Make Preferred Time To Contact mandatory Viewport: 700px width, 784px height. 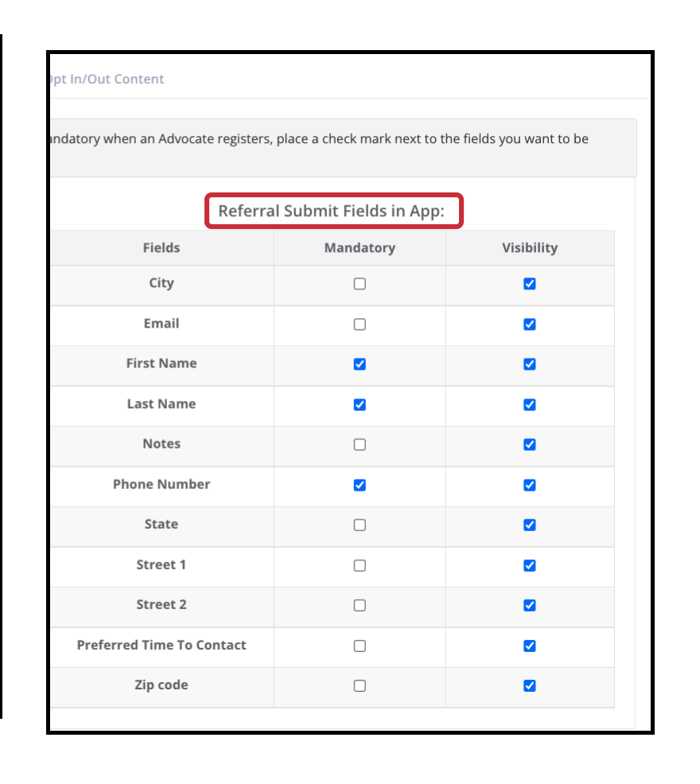(360, 646)
